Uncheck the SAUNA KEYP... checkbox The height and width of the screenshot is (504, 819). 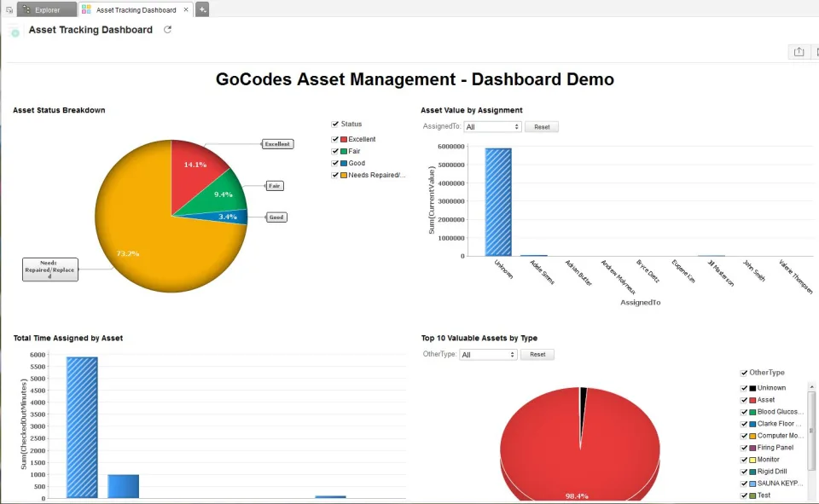[x=744, y=484]
